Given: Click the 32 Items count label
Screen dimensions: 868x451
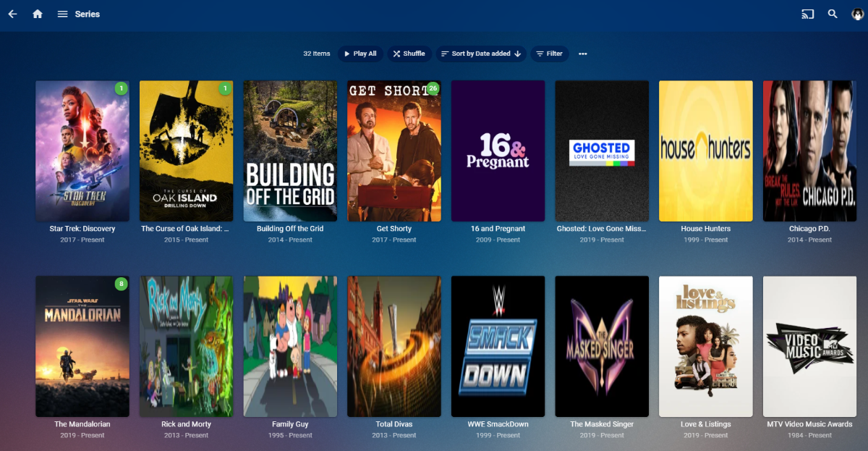Looking at the screenshot, I should coord(316,53).
